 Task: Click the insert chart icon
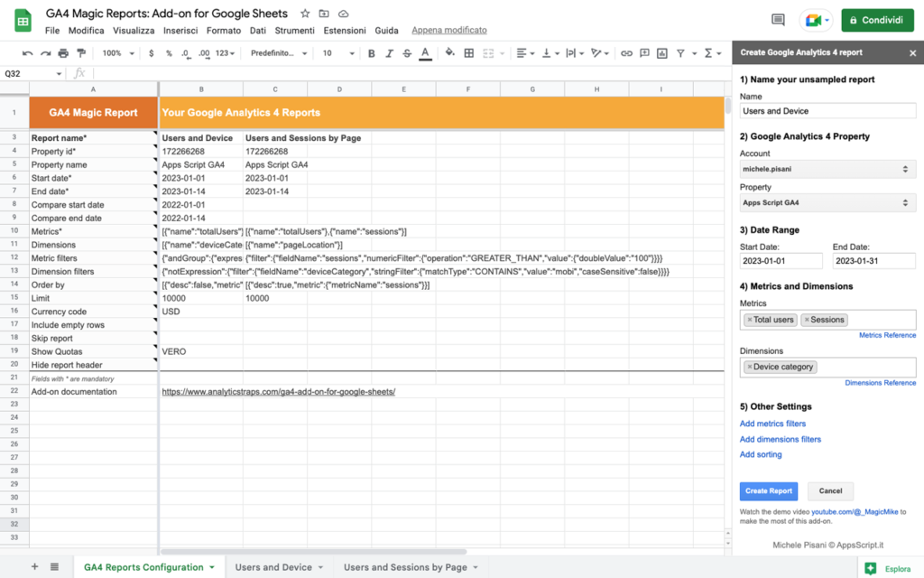click(662, 53)
